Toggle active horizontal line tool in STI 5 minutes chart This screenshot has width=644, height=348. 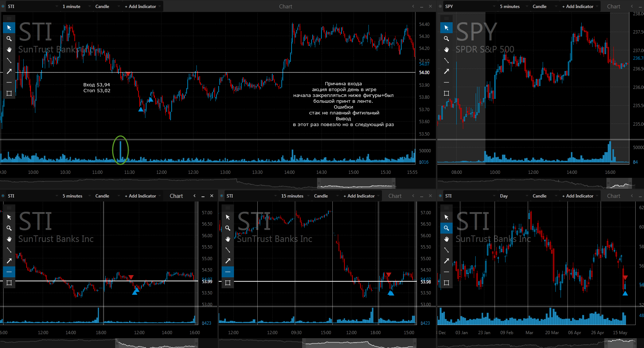tap(9, 272)
